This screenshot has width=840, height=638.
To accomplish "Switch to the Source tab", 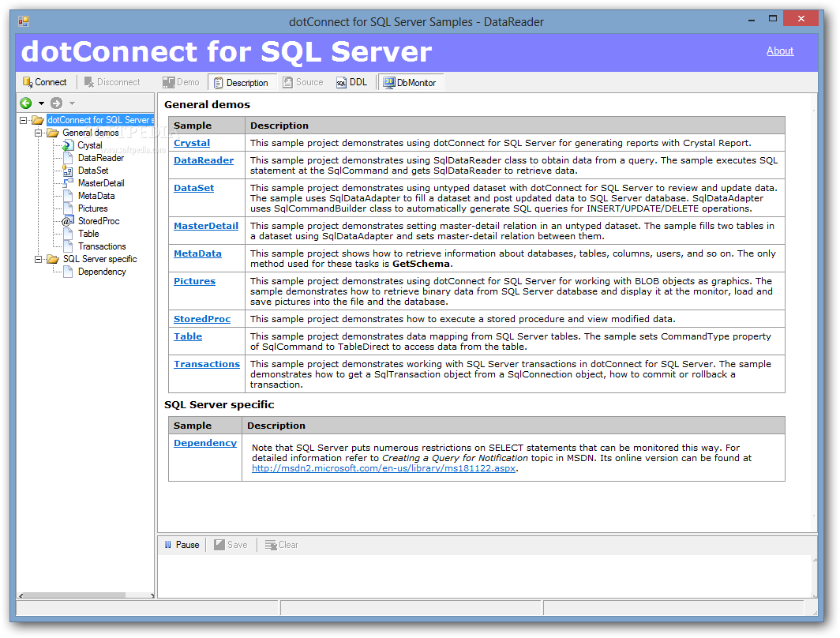I will coord(303,82).
